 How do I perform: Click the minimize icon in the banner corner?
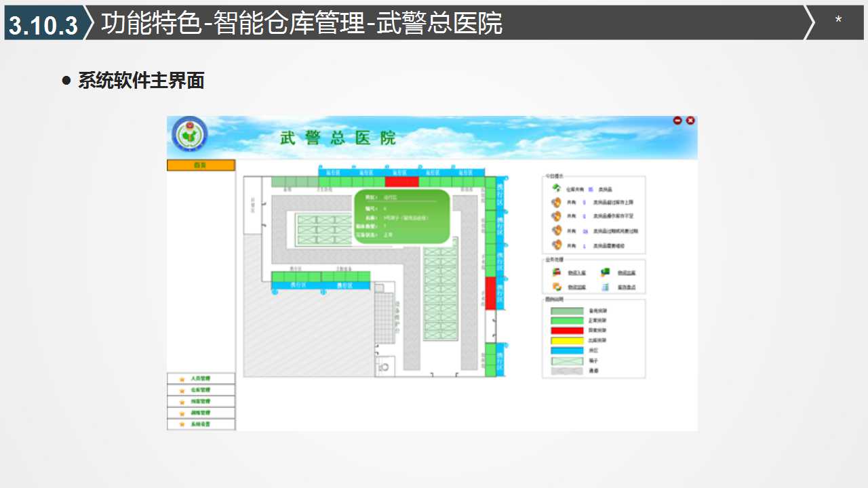click(x=677, y=121)
